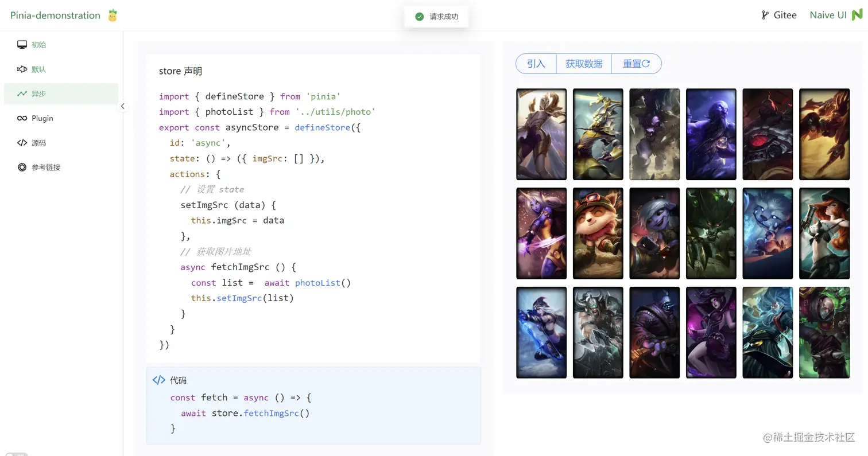
Task: Click the 'store 声明' heading
Action: pos(180,71)
